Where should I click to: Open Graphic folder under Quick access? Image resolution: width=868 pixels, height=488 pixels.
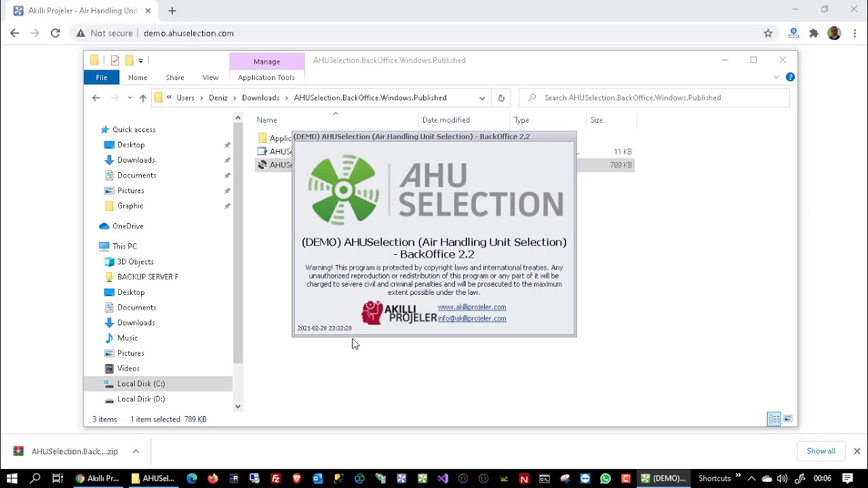130,206
